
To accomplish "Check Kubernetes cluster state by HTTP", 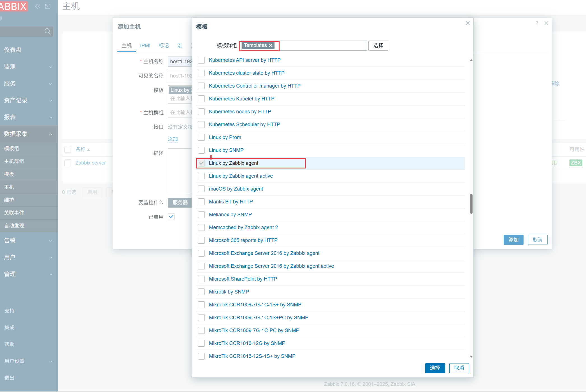I will [x=201, y=73].
